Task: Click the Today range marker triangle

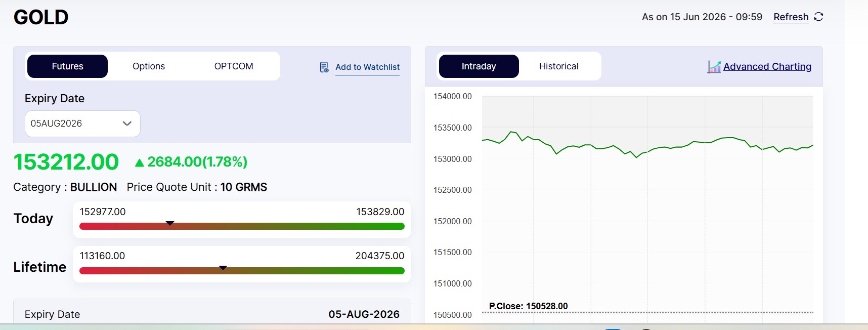Action: coord(170,223)
